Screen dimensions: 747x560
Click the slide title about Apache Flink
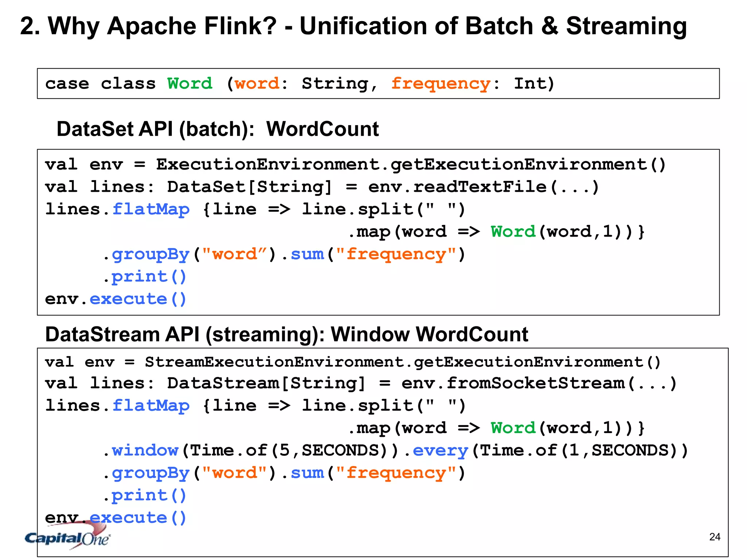[353, 26]
